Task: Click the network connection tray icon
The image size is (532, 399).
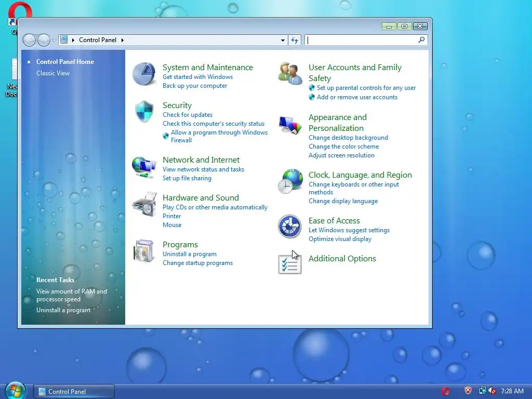Action: 482,391
